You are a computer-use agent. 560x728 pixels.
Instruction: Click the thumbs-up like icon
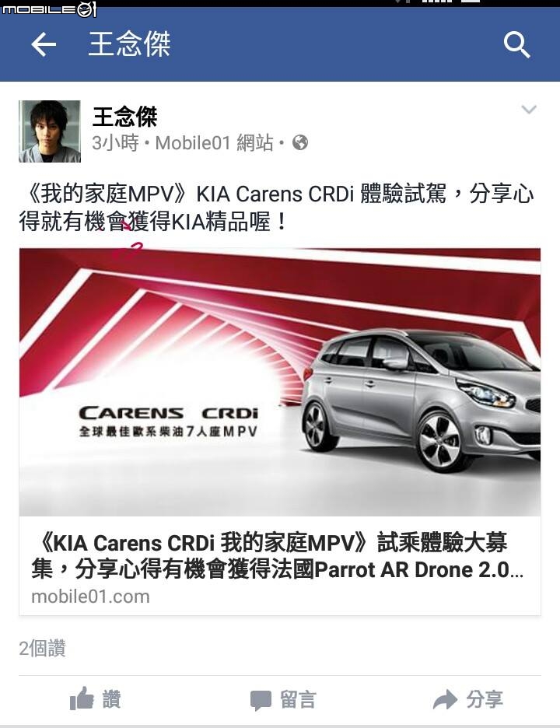pos(82,698)
